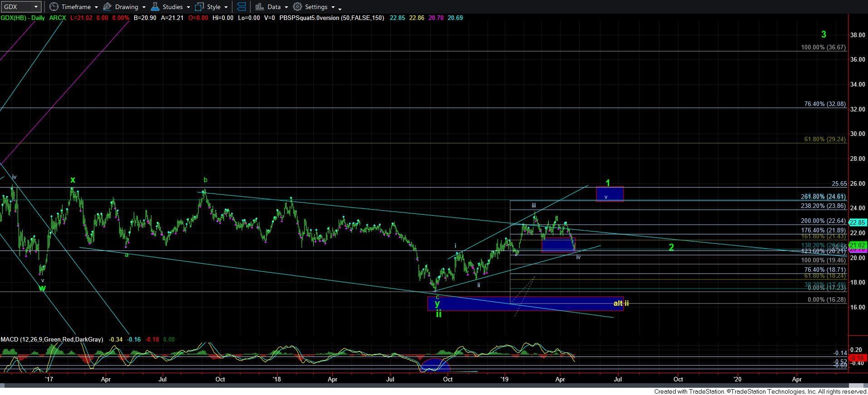Open the Settings menu label
The image size is (868, 395).
click(316, 7)
